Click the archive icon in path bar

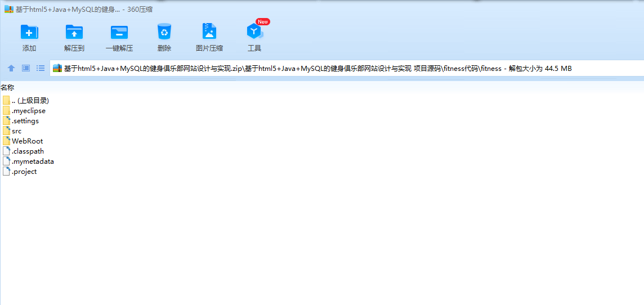tap(57, 68)
